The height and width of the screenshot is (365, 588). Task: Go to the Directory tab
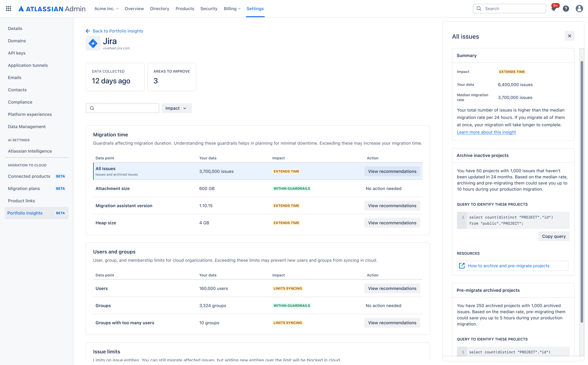(160, 9)
